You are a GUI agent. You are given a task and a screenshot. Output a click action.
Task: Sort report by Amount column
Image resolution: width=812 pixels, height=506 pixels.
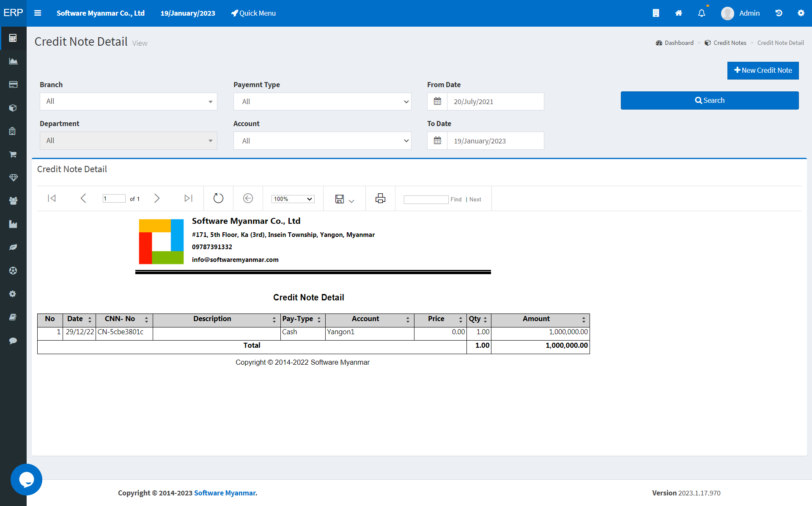coord(584,319)
